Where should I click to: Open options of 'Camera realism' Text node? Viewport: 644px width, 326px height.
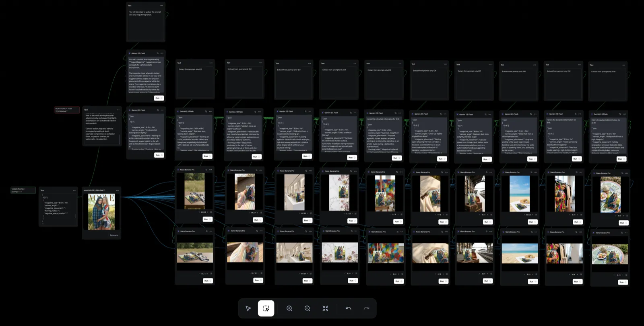click(x=118, y=110)
